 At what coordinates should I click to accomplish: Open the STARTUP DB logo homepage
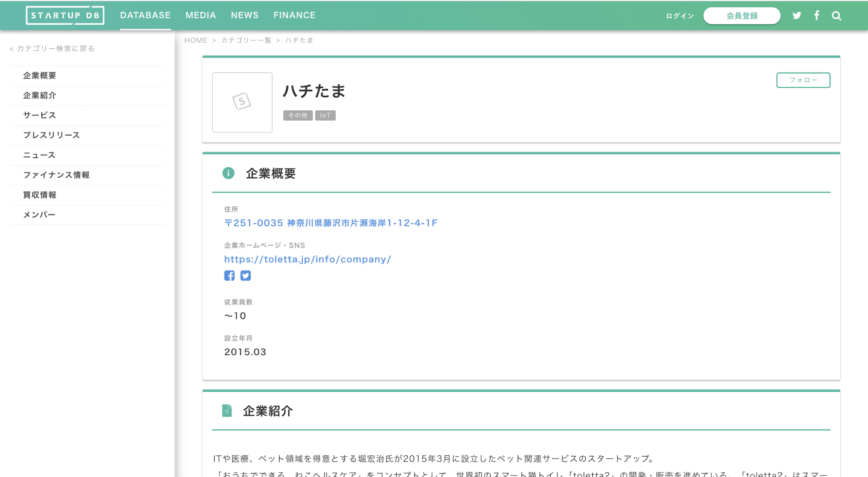click(x=65, y=15)
